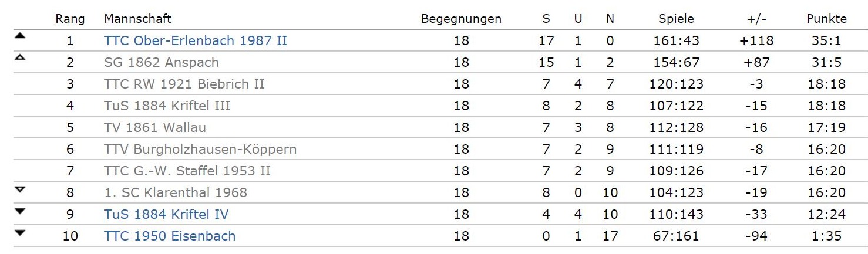Viewport: 868px width, 254px height.
Task: Open the TTC Ober-Erlenbach 1987 II team link
Action: tap(196, 40)
